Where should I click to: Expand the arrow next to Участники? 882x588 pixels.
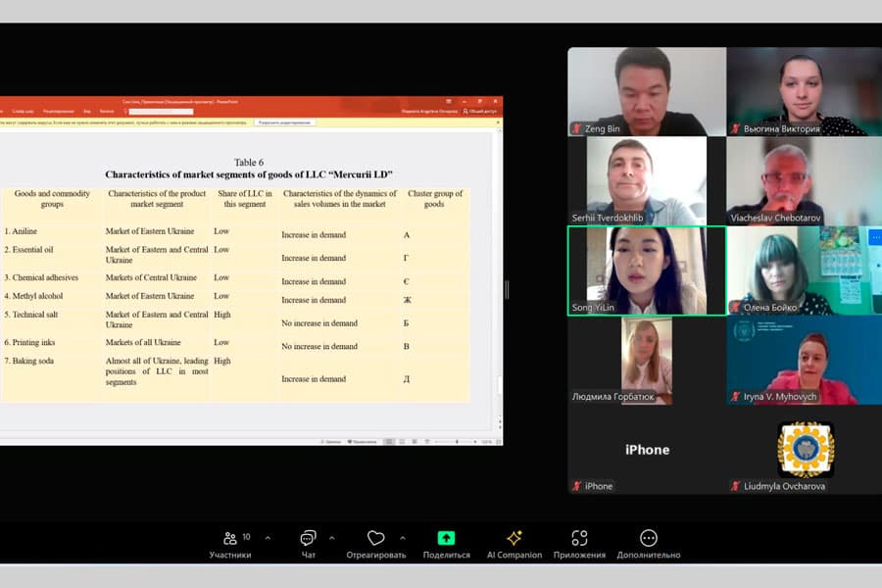pyautogui.click(x=268, y=538)
